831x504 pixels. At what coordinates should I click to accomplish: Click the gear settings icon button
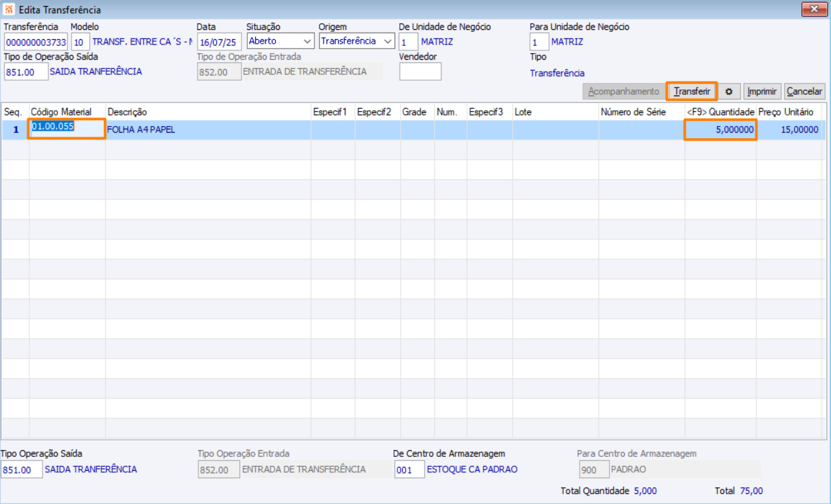pos(728,92)
